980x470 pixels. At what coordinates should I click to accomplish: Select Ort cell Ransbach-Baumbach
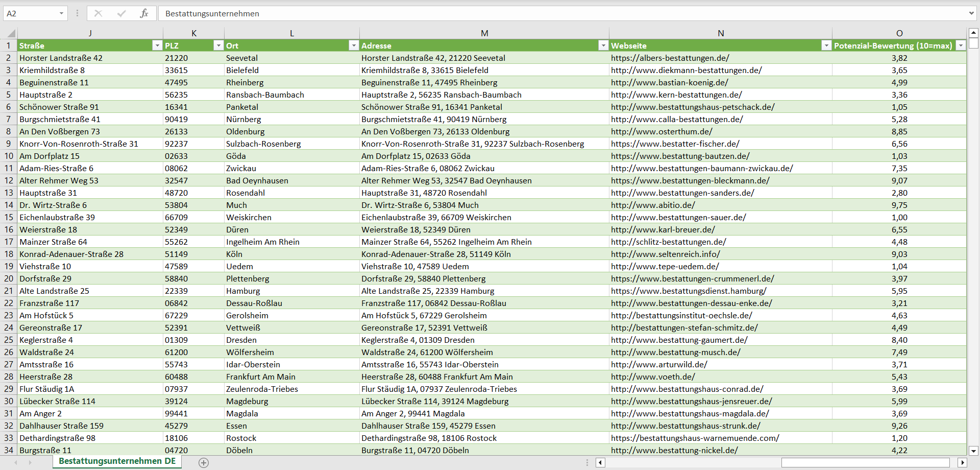292,95
